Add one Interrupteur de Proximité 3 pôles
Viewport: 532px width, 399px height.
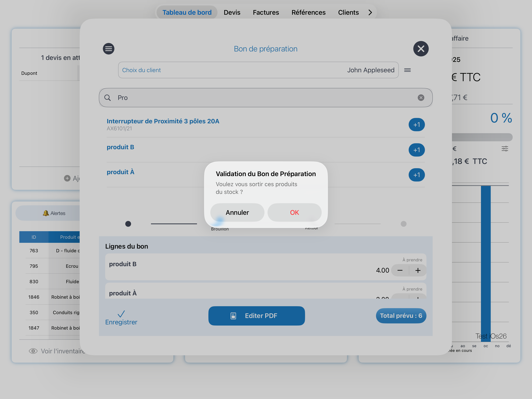pos(416,124)
